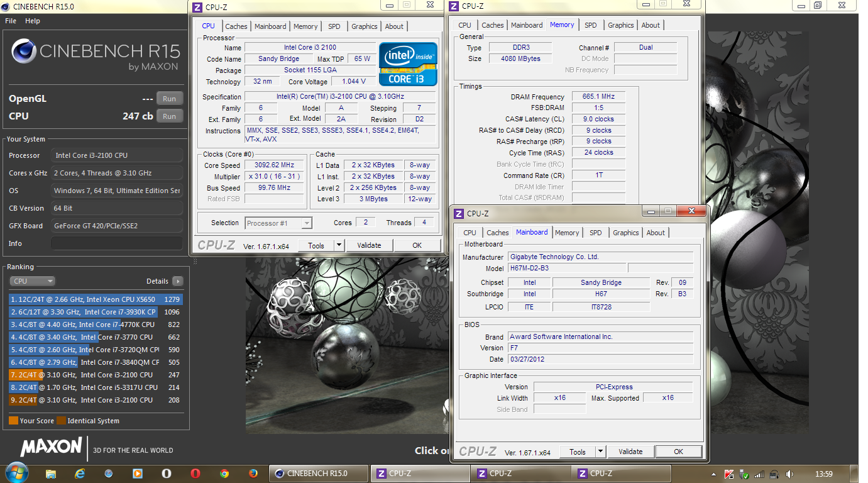The width and height of the screenshot is (868, 483).
Task: Click the empty Info field in Cinebench
Action: [117, 243]
